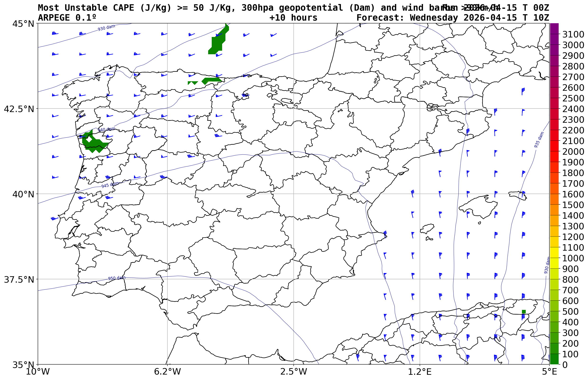588x380 pixels.
Task: Click the purple 3100 level on colorbar
Action: (x=554, y=34)
